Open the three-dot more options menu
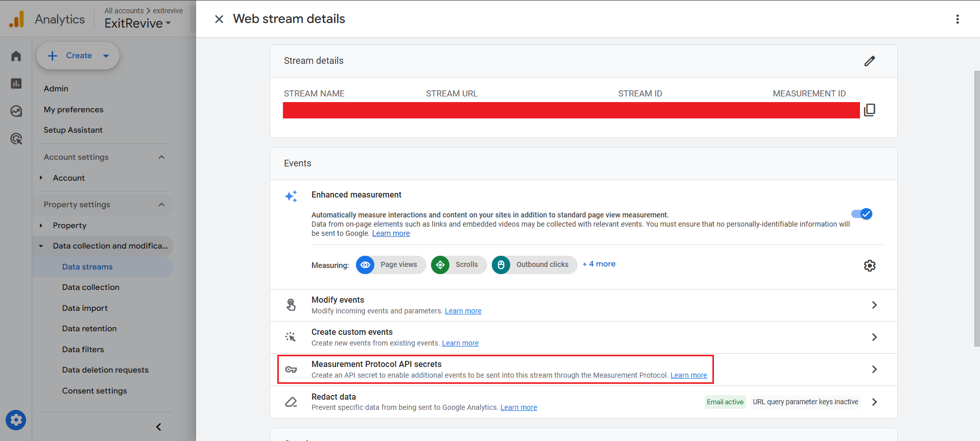980x441 pixels. point(957,19)
